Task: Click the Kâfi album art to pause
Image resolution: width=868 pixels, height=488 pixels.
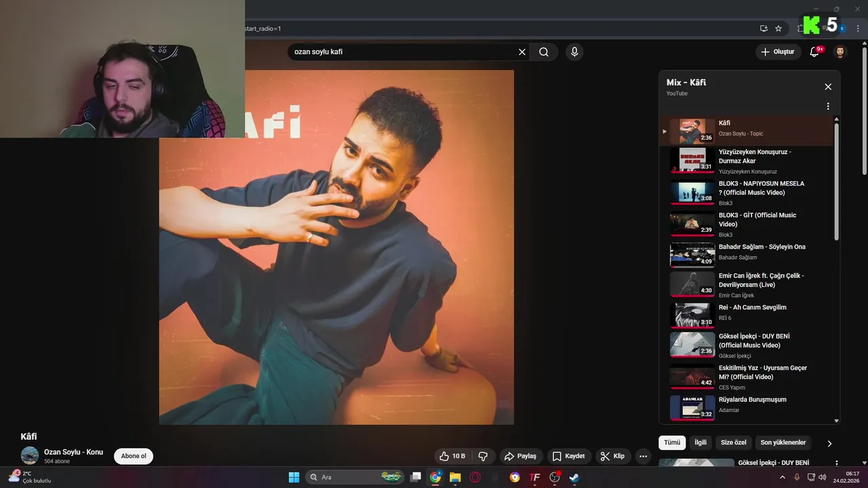Action: click(x=336, y=247)
